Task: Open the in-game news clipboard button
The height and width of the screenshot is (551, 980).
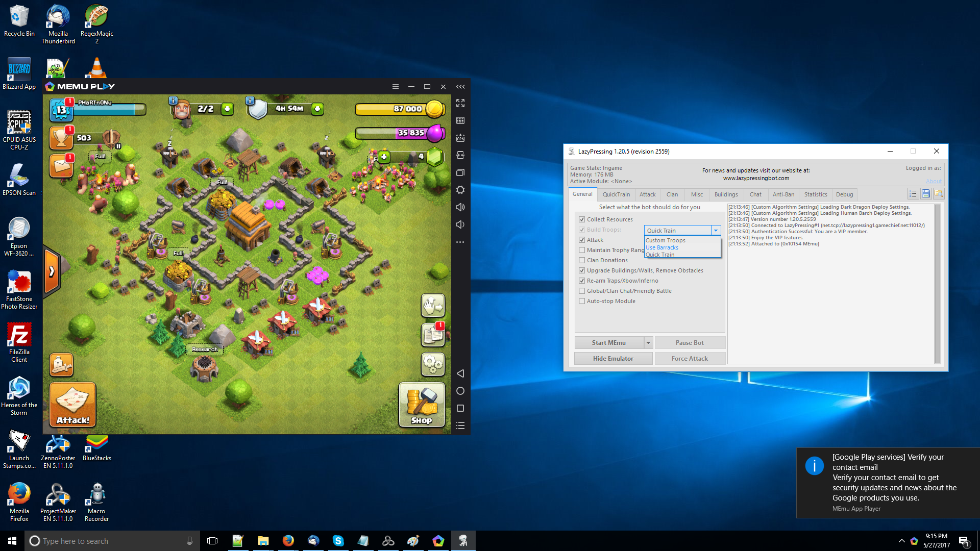Action: tap(433, 335)
